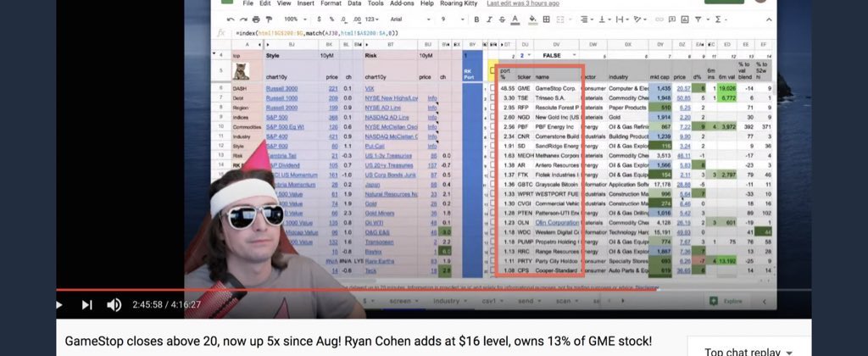The image size is (868, 356).
Task: Redo the last spreadsheet action
Action: (242, 19)
